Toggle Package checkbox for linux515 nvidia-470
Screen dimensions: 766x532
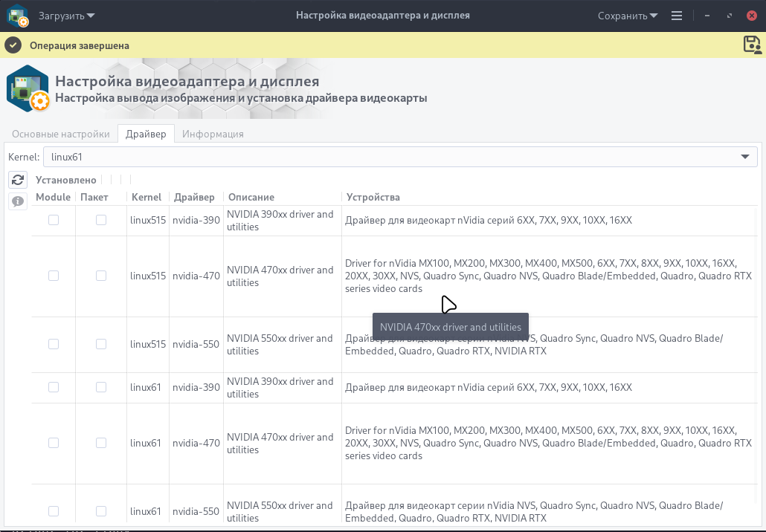101,276
